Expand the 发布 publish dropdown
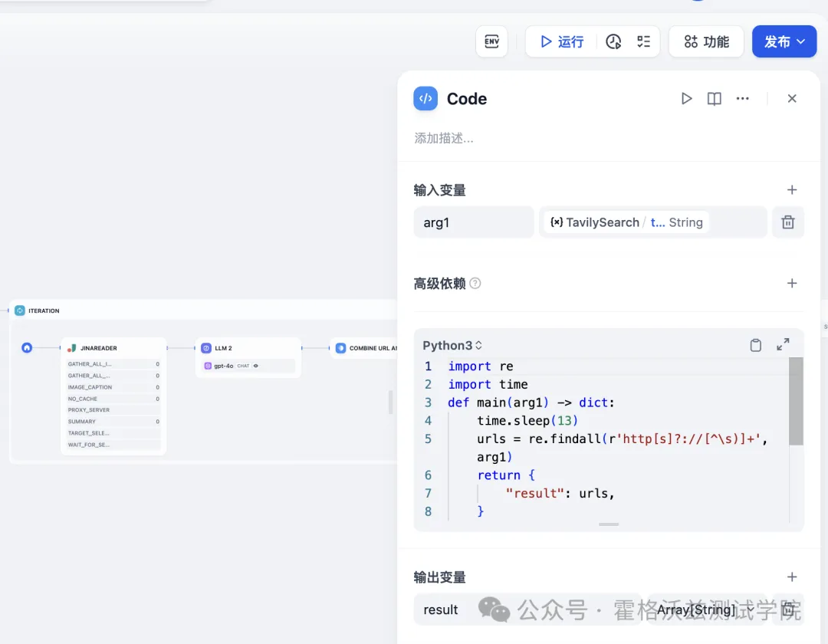The image size is (828, 644). [x=784, y=41]
